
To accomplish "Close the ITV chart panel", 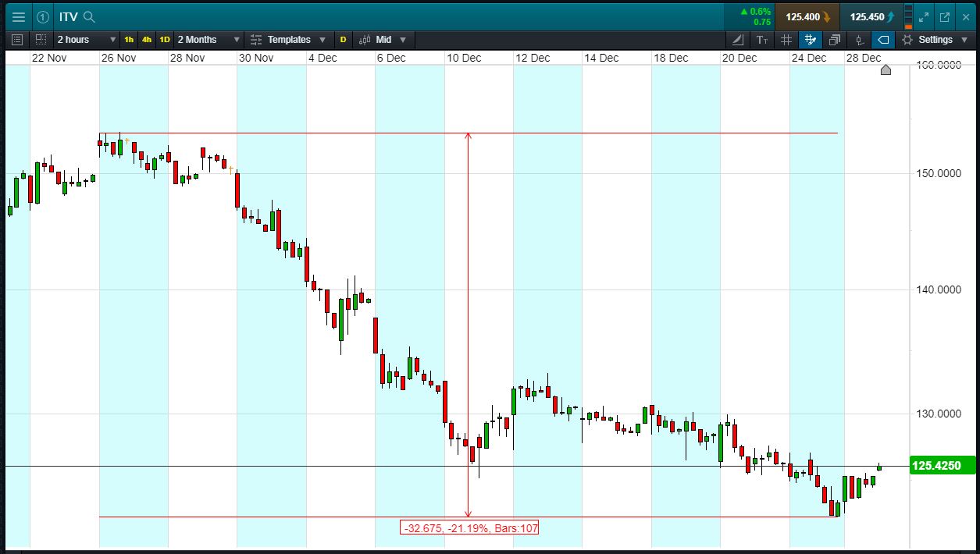I will [964, 16].
